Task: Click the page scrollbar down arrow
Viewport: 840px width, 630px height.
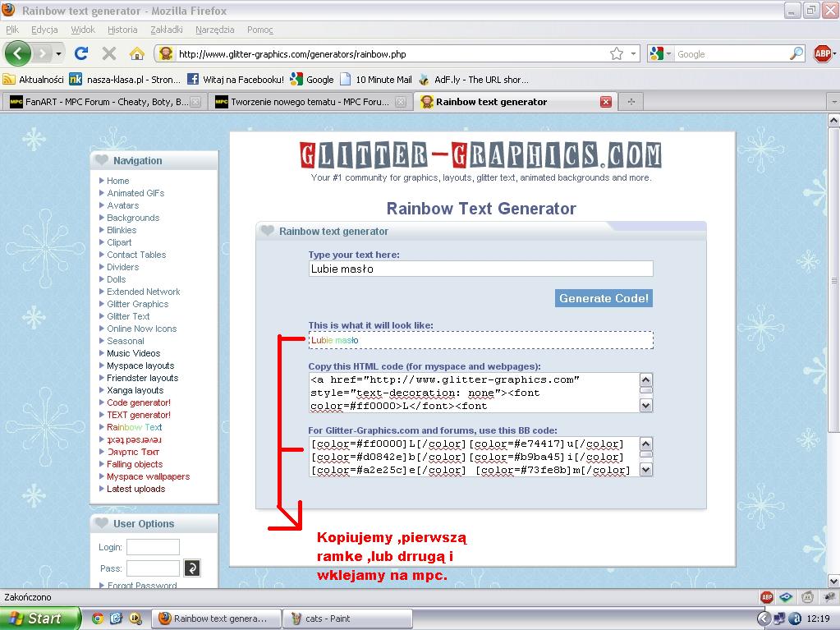Action: [833, 582]
